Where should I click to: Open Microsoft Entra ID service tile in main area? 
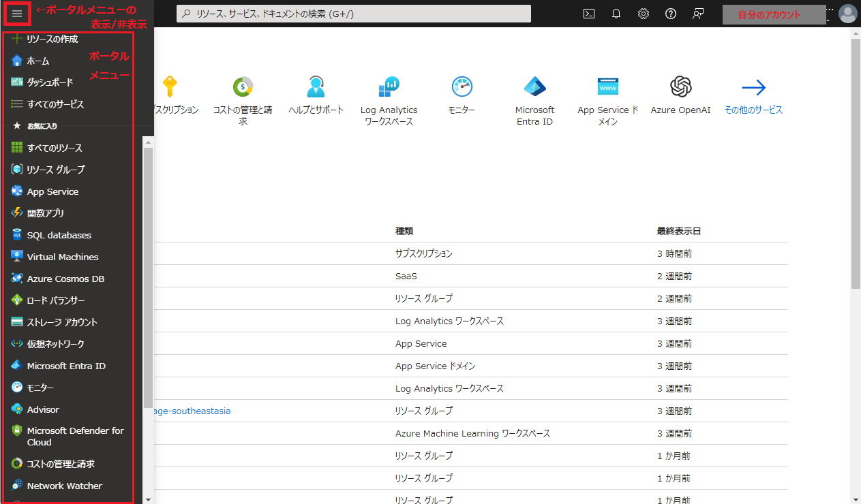534,101
